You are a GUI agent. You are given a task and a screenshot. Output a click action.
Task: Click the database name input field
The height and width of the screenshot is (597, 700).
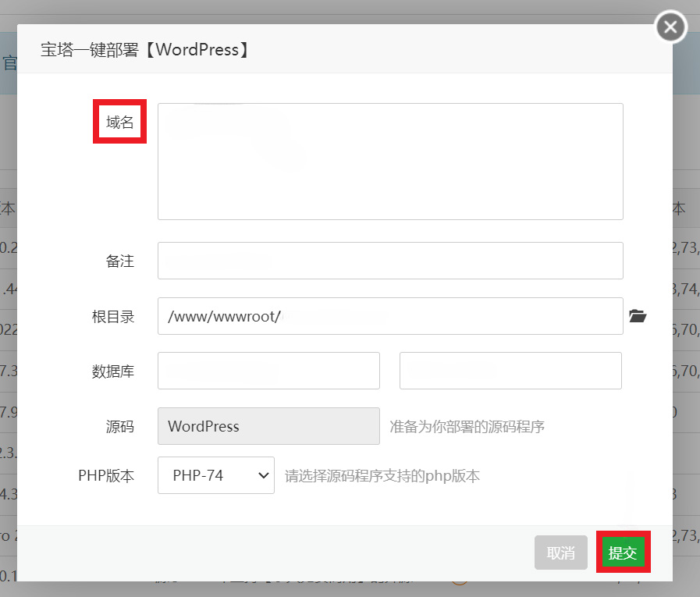click(x=268, y=371)
